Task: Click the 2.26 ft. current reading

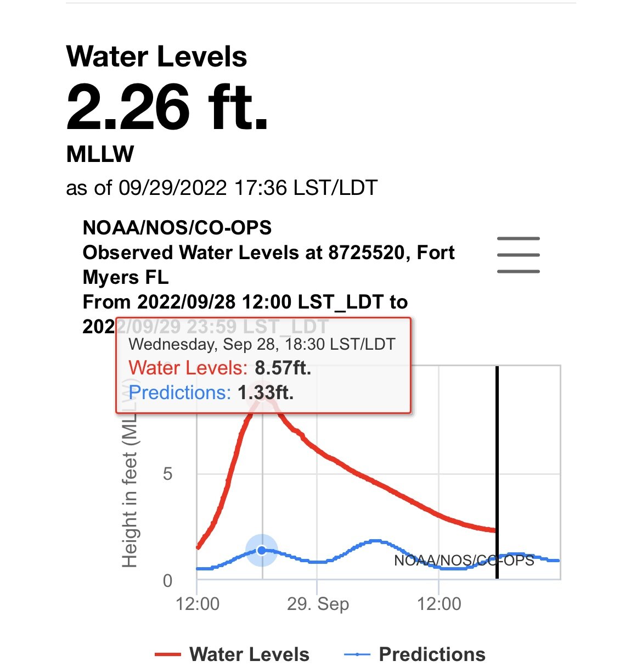Action: (167, 107)
